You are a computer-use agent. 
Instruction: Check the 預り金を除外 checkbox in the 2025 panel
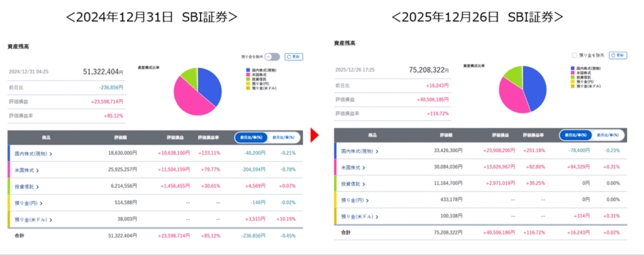coord(574,55)
